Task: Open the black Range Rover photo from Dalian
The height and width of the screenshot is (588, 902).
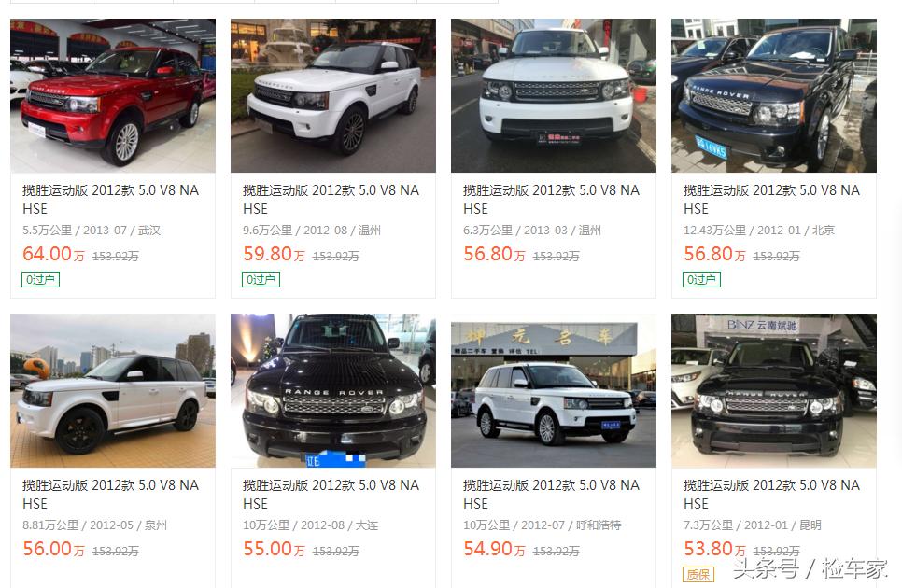Action: point(333,390)
